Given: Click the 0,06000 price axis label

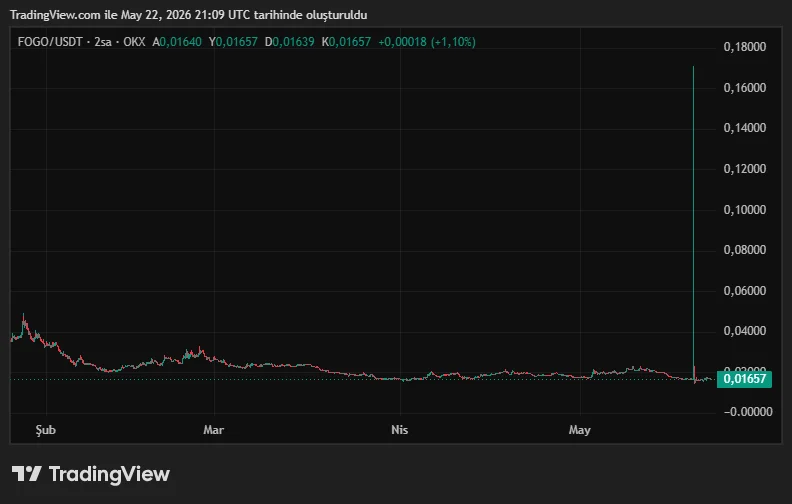Looking at the screenshot, I should (x=745, y=291).
